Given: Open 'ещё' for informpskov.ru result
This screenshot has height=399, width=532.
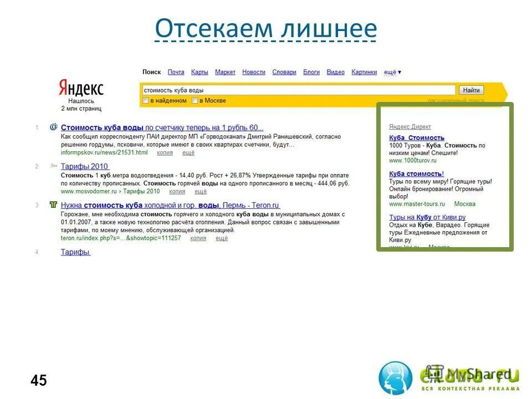Looking at the screenshot, I should point(188,153).
